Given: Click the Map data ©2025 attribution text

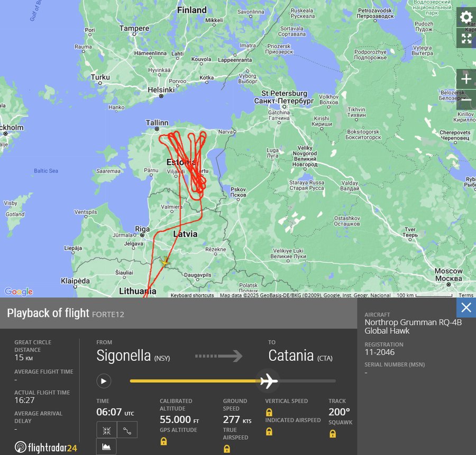Looking at the screenshot, I should (x=305, y=295).
